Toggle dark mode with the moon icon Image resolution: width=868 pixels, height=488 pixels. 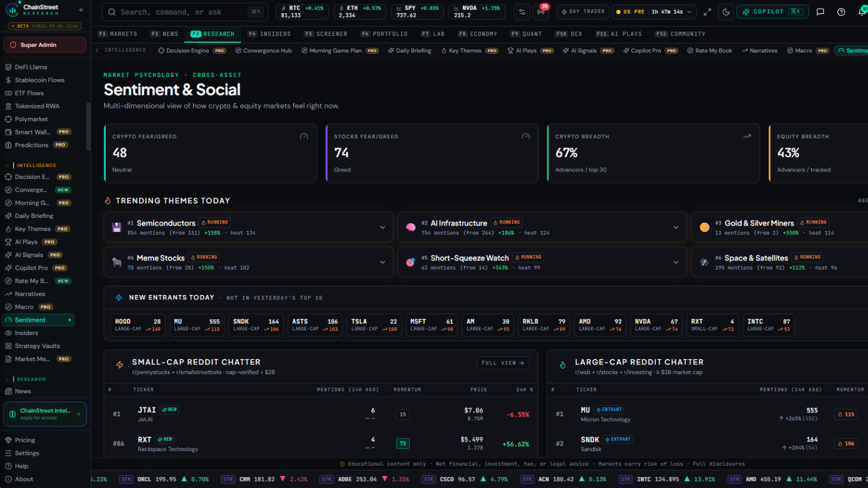[726, 12]
